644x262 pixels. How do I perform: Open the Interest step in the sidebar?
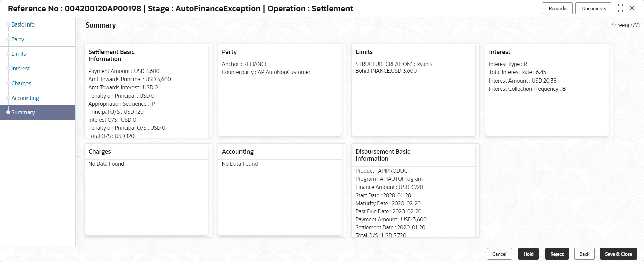click(20, 69)
